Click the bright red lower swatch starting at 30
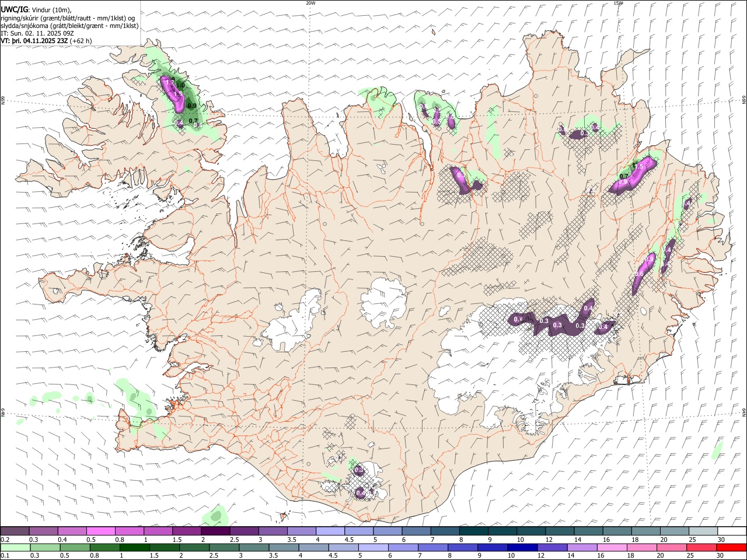The height and width of the screenshot is (560, 747). [731, 547]
